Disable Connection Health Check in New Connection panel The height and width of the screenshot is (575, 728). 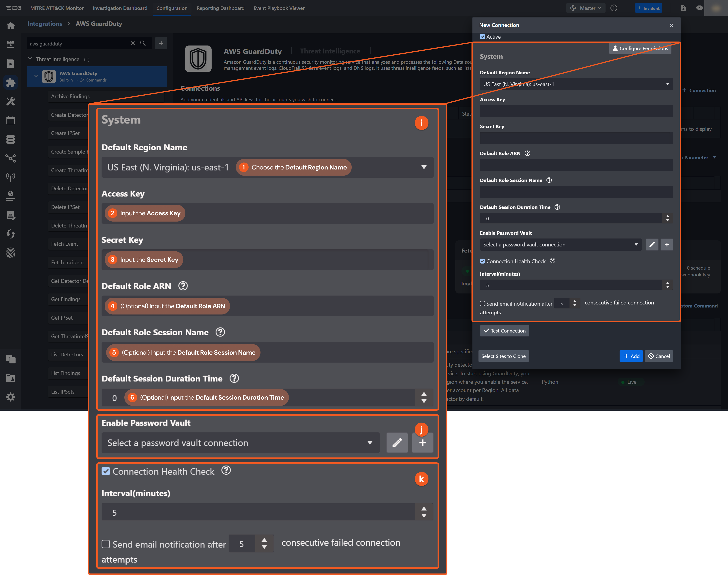tap(482, 261)
